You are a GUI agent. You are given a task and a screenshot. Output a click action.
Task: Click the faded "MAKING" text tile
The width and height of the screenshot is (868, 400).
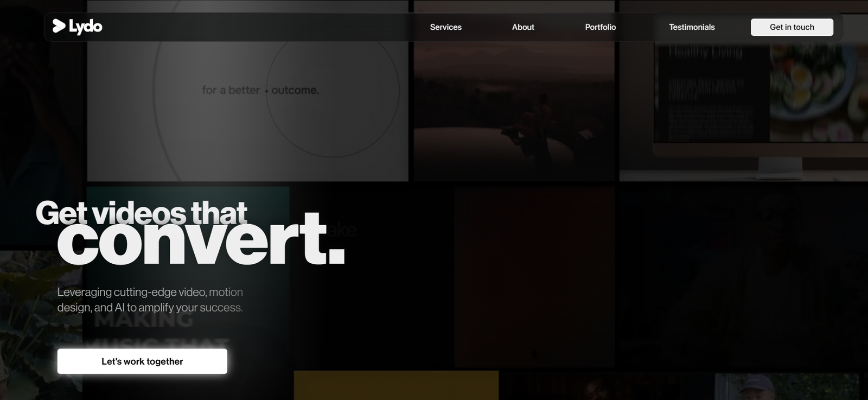click(144, 320)
